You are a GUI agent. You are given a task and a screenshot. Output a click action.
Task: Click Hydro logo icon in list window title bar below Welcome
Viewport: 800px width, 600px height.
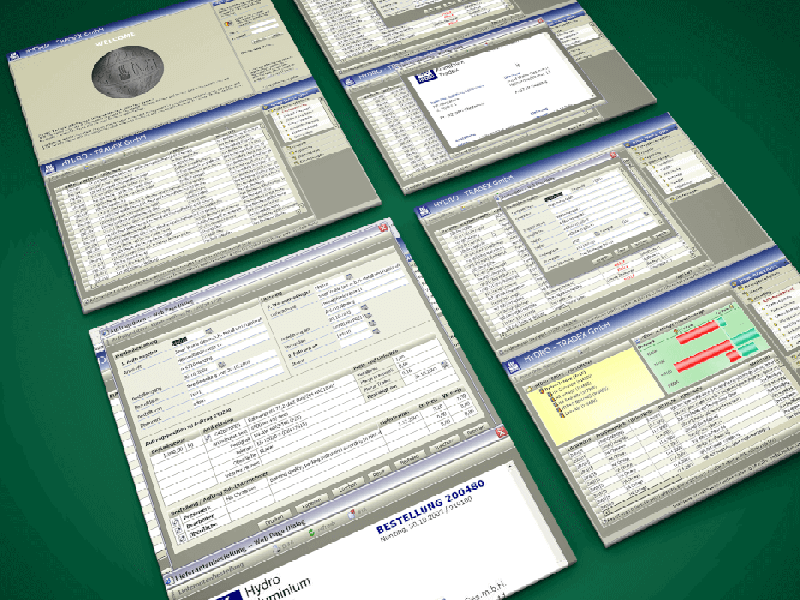point(51,169)
